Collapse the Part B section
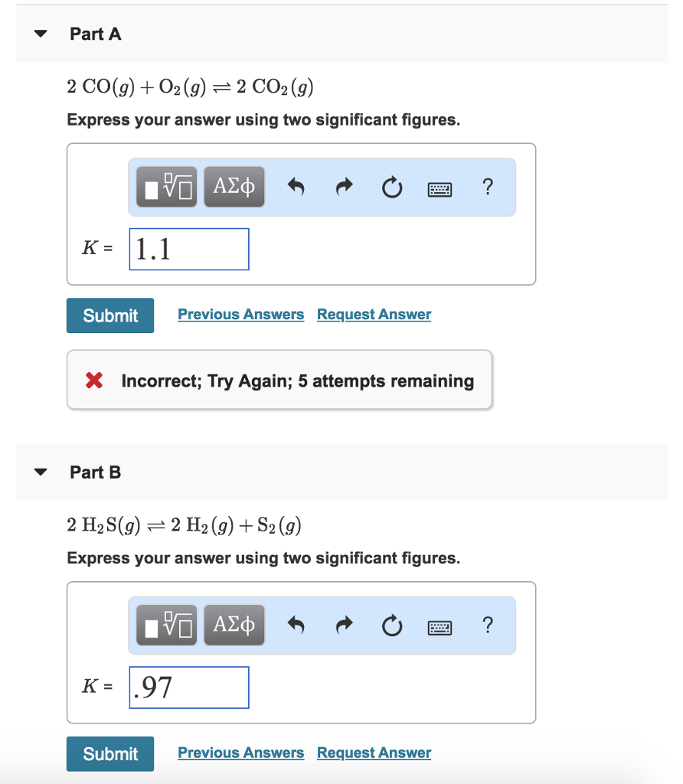This screenshot has width=683, height=784. pyautogui.click(x=40, y=472)
